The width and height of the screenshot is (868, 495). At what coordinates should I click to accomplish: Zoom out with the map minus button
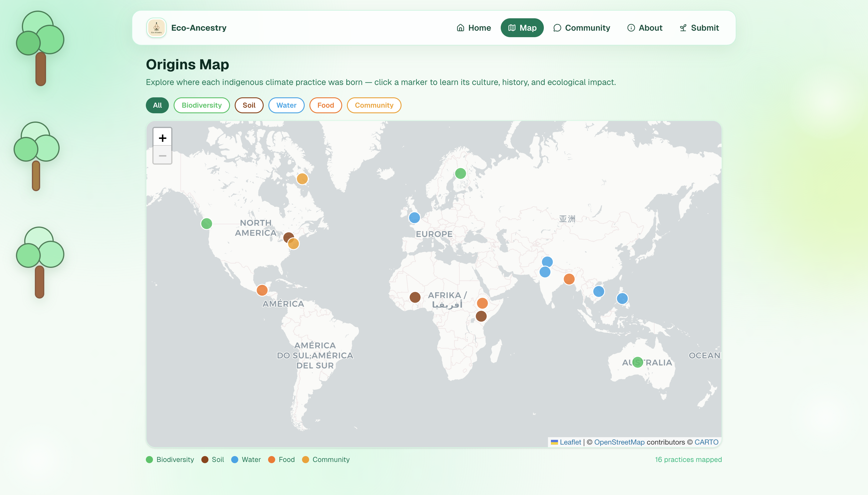[x=162, y=156]
